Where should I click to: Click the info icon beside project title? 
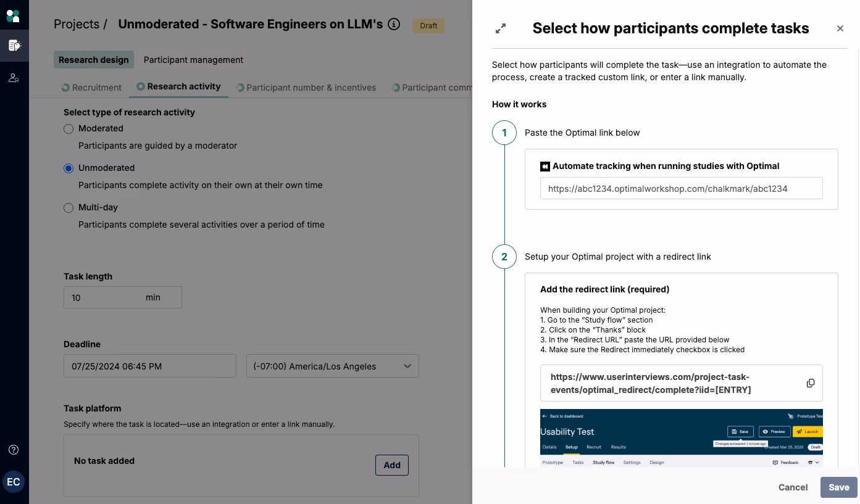pyautogui.click(x=394, y=25)
